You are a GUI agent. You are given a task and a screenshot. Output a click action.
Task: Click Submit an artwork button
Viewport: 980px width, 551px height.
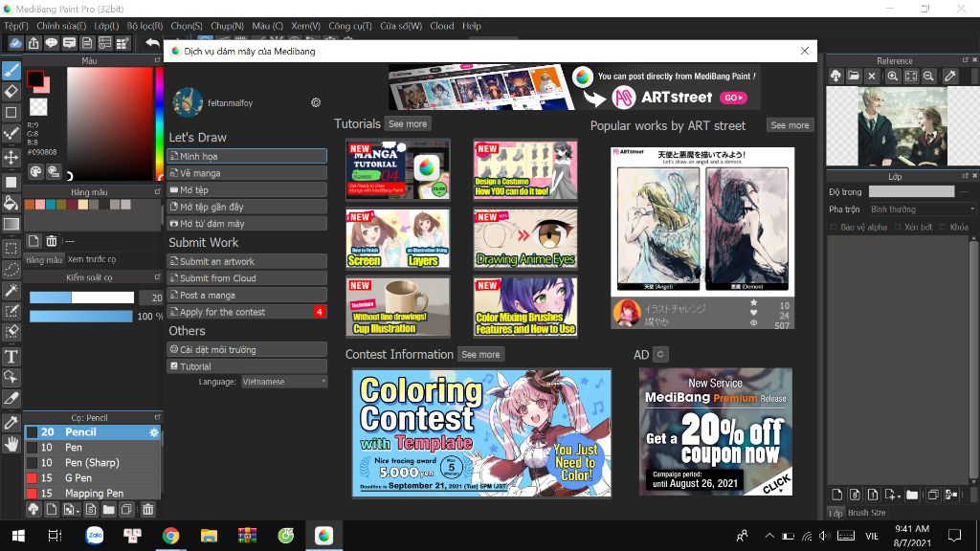pyautogui.click(x=248, y=261)
